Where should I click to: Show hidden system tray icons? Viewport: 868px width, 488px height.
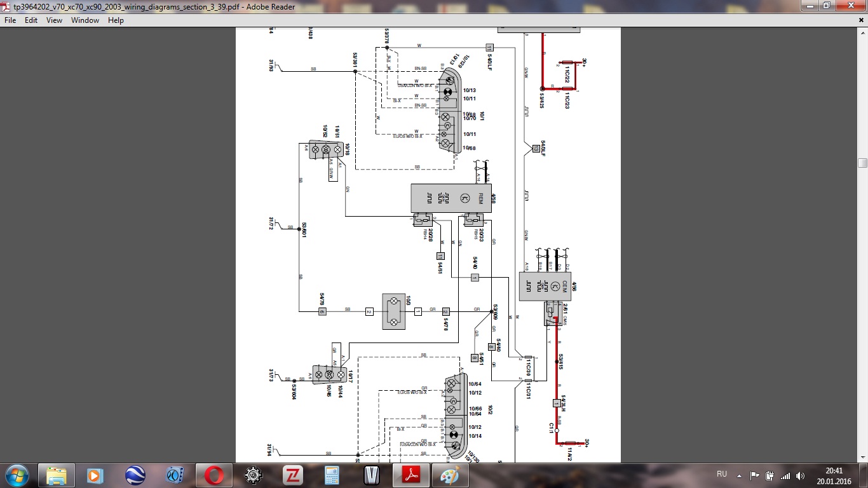[739, 475]
